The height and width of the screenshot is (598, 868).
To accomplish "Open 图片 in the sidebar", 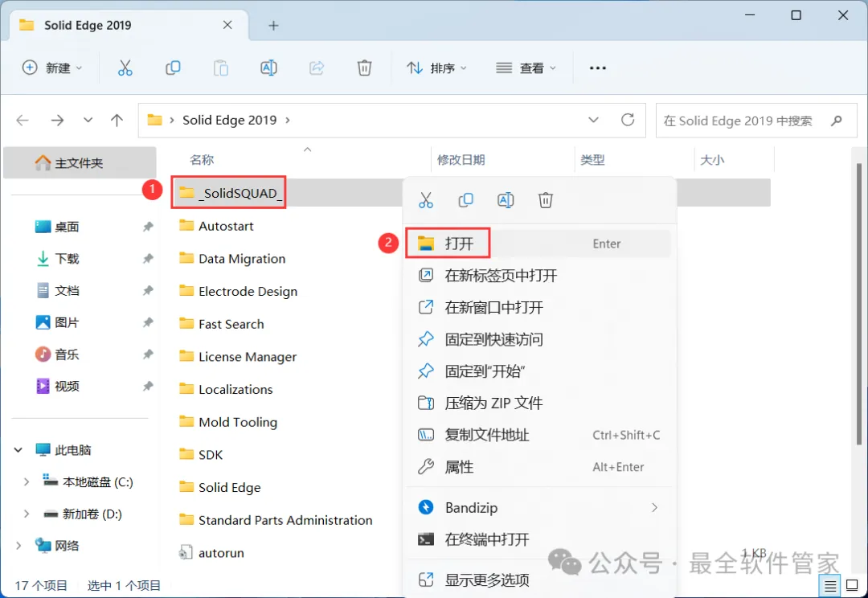I will pyautogui.click(x=67, y=323).
